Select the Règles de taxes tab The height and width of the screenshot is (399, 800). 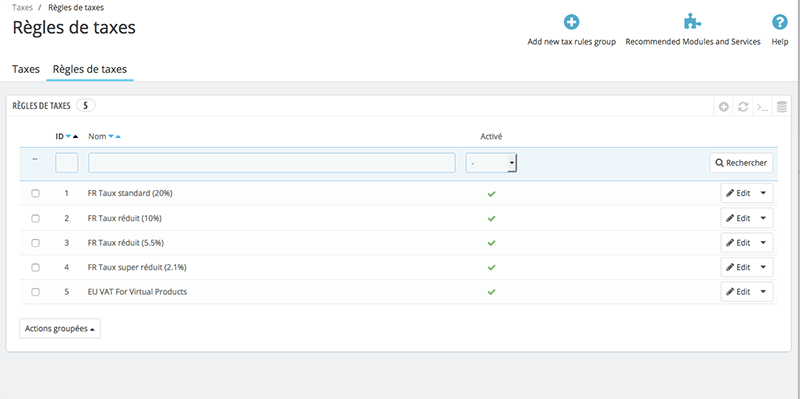(90, 69)
